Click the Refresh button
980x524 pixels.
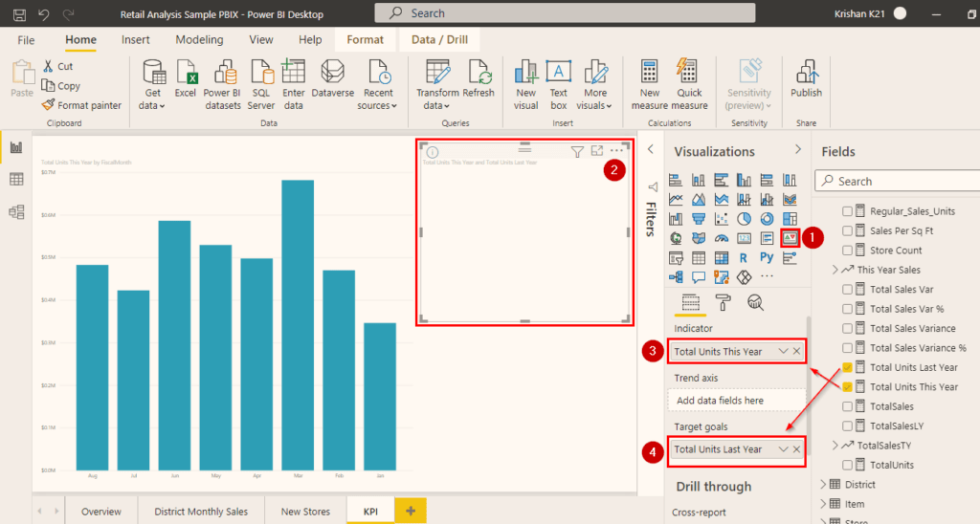coord(479,79)
